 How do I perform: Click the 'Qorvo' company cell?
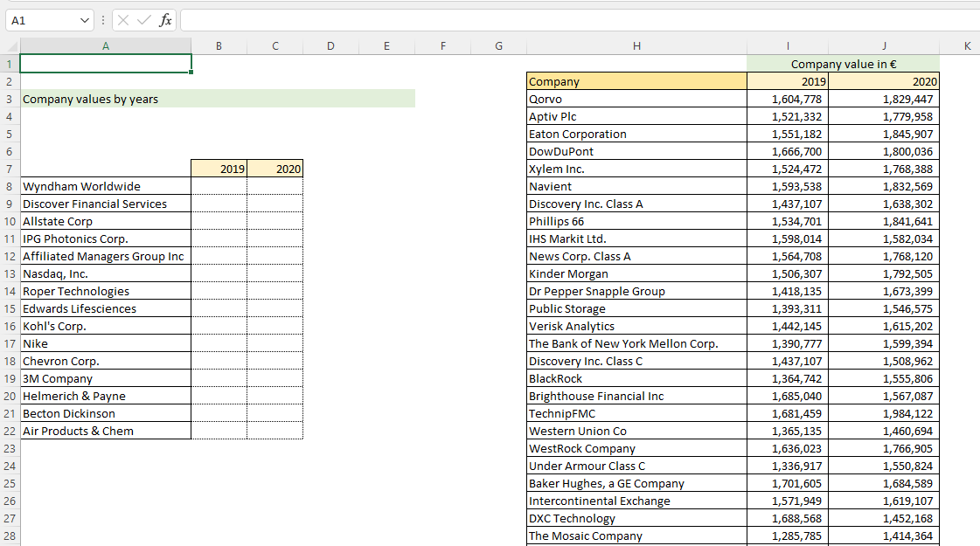(636, 100)
